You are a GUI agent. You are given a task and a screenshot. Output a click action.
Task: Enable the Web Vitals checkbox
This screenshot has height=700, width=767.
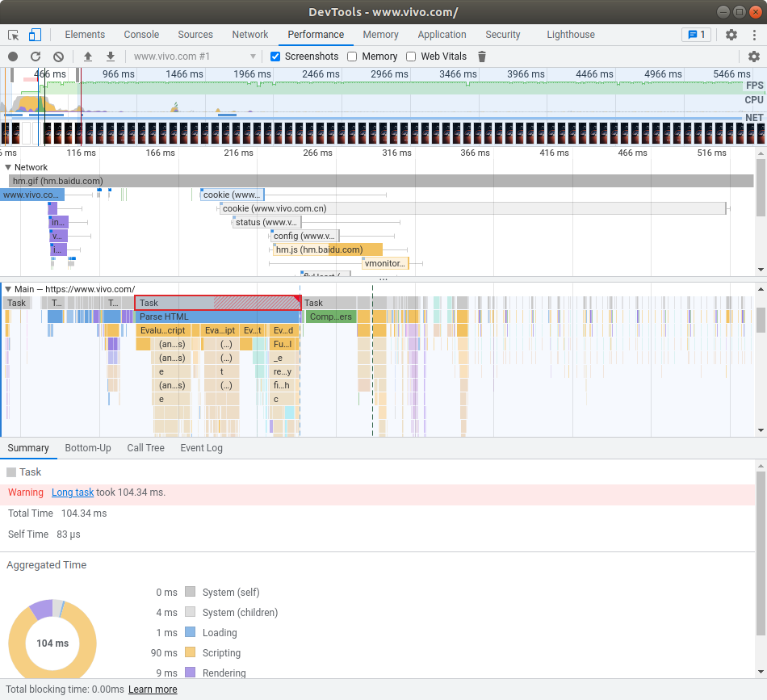tap(411, 57)
